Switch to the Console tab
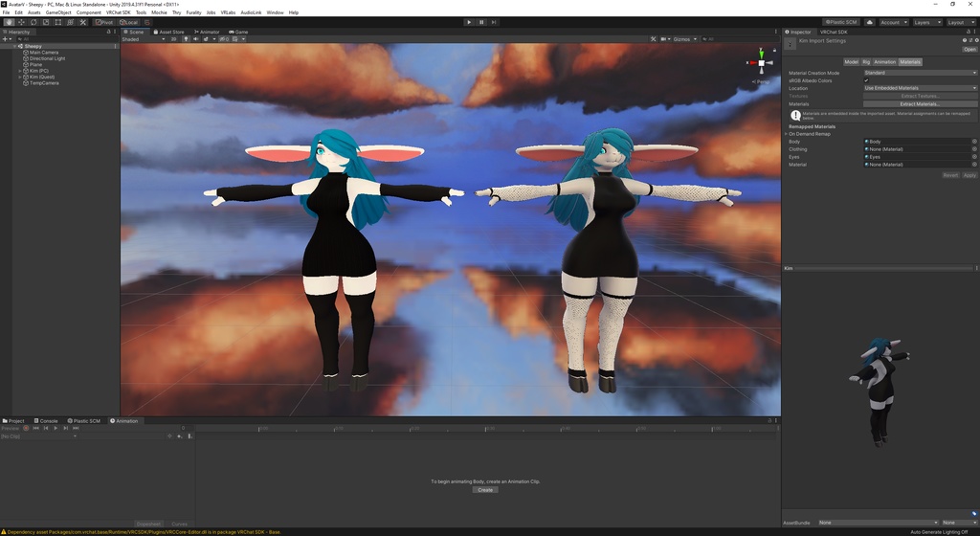980x536 pixels. [46, 421]
